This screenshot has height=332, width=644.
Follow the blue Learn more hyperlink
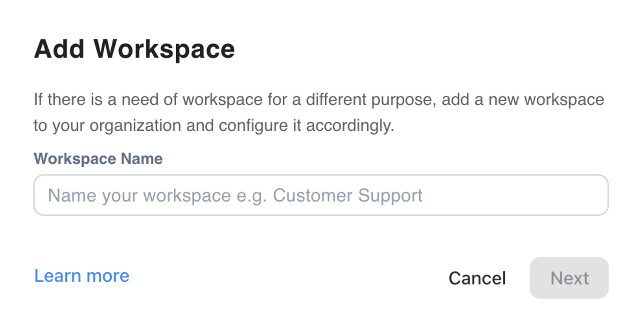[82, 276]
